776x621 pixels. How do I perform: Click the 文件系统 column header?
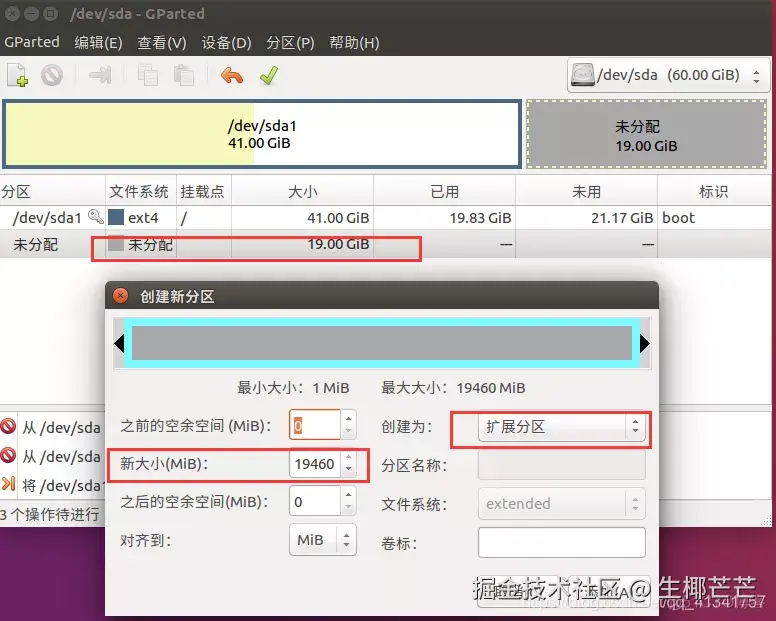[141, 191]
